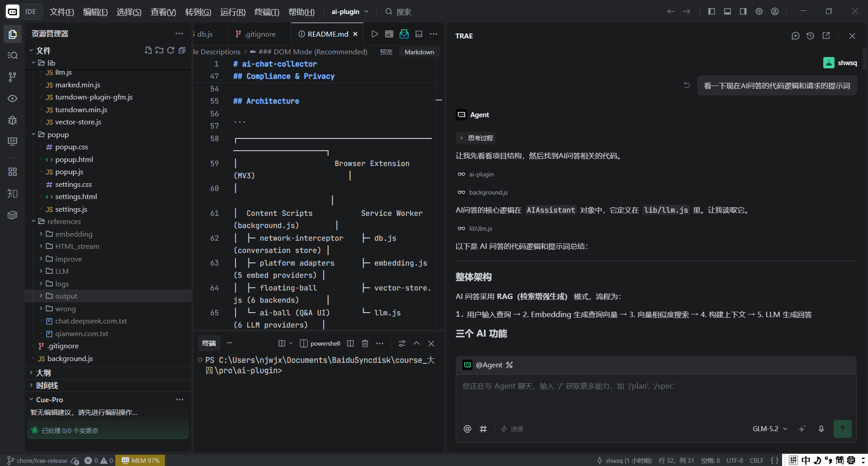Send the chat message with arrow button
This screenshot has width=868, height=466.
[x=843, y=428]
